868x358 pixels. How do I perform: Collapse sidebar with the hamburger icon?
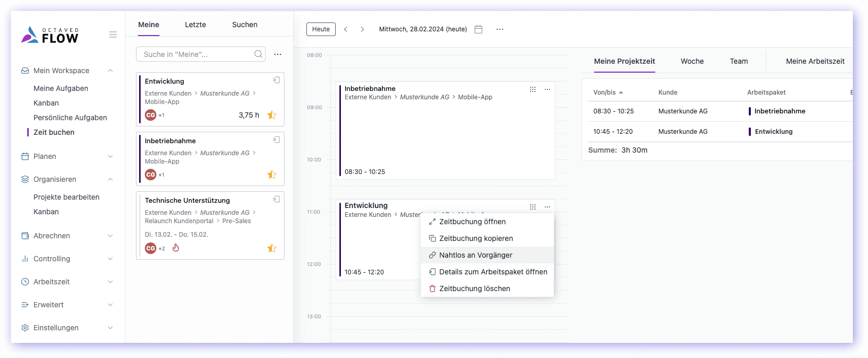[112, 34]
